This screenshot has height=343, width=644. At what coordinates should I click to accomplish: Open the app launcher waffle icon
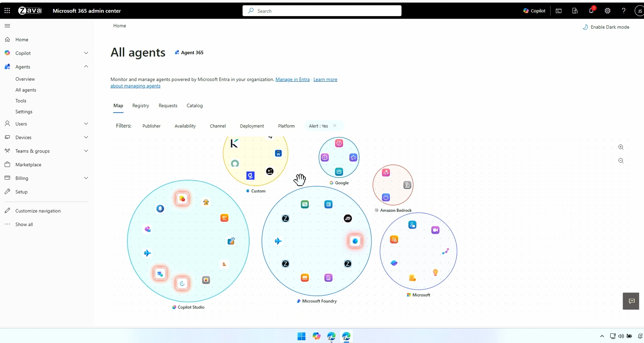point(7,11)
